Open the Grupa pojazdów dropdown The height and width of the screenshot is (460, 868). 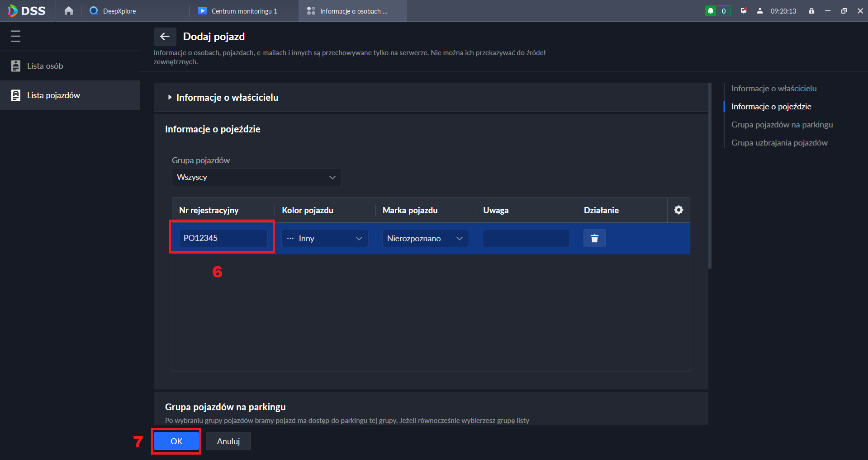(x=256, y=177)
